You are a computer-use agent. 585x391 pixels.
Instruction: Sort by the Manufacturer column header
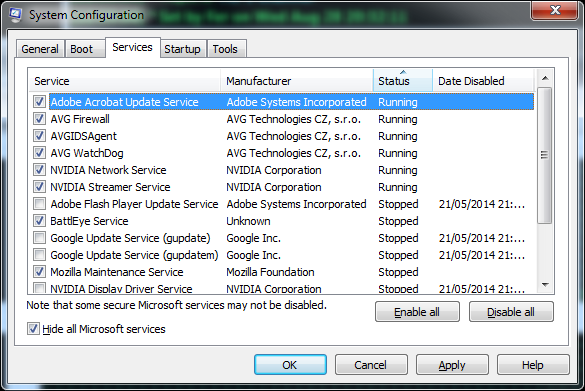[x=297, y=81]
